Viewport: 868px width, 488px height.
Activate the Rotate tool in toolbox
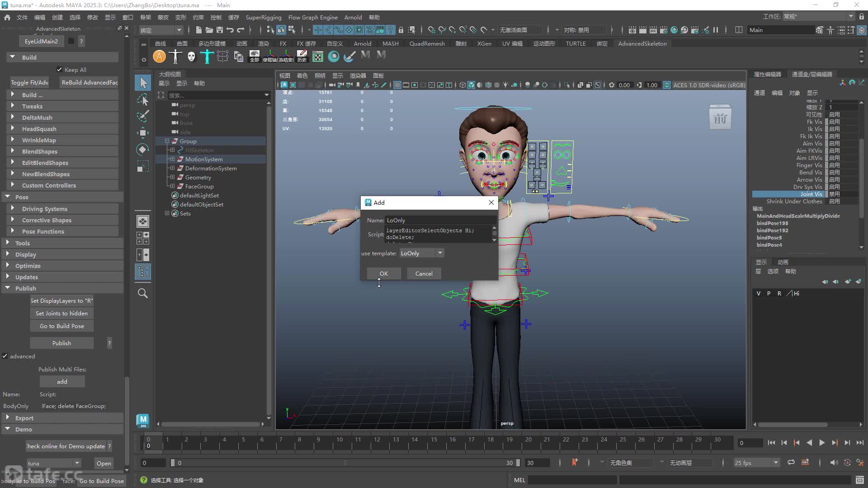coord(143,150)
